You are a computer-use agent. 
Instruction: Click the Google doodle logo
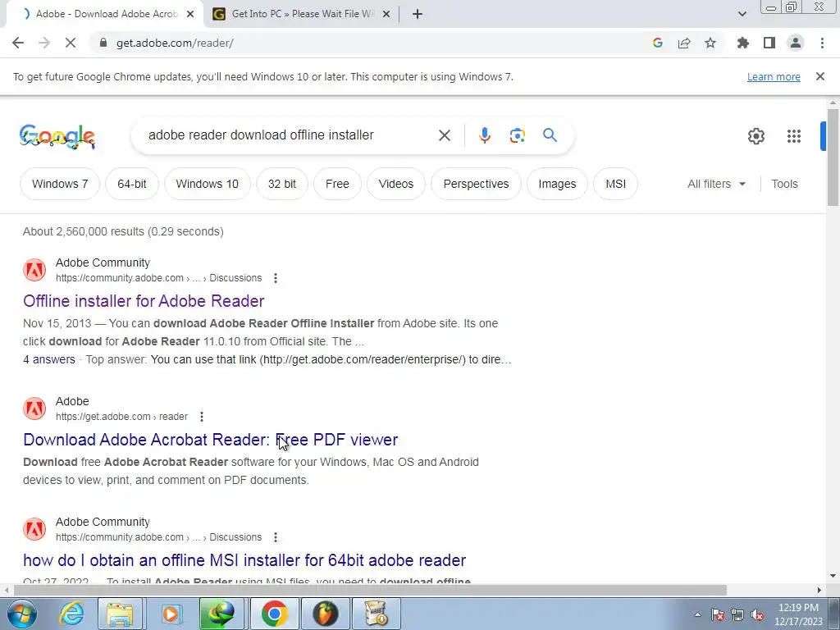57,136
